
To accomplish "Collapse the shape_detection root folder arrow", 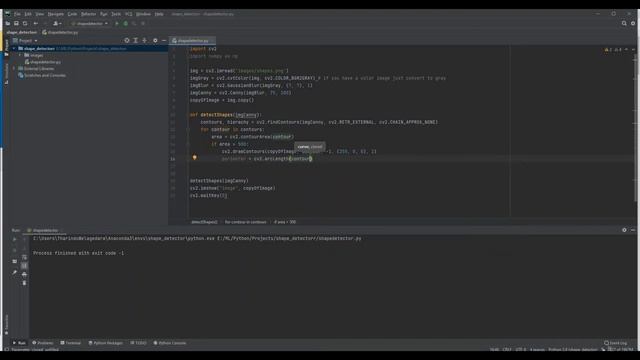I will [14, 48].
